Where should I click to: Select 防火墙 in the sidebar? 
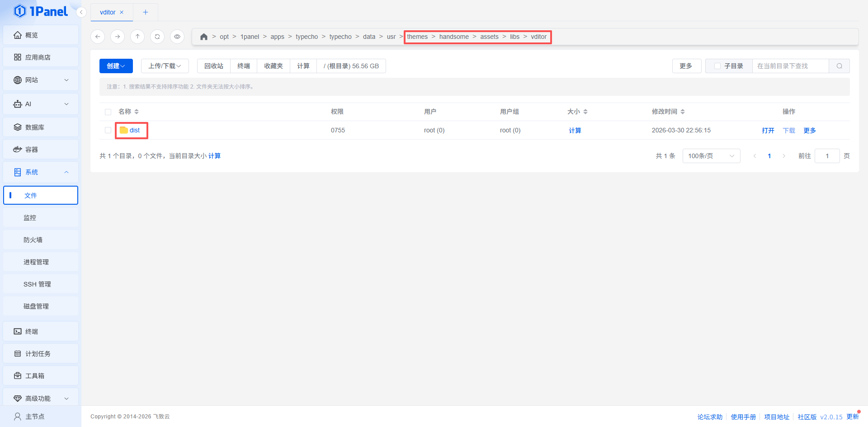(x=33, y=240)
